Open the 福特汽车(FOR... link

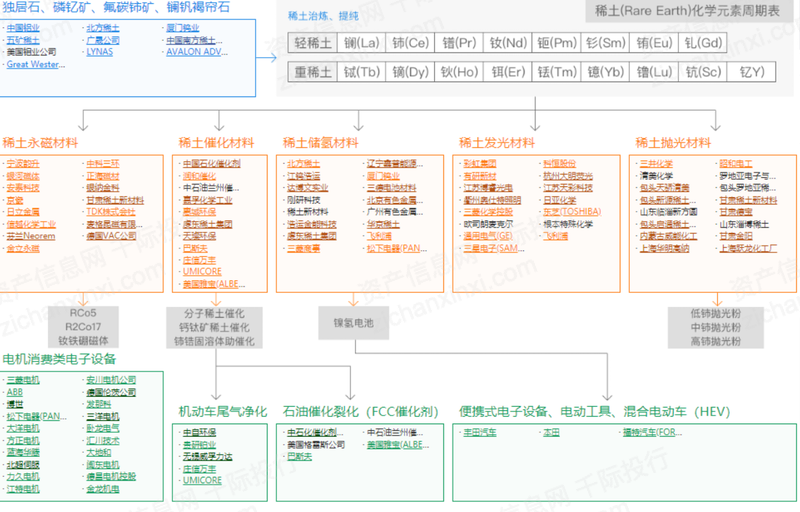[652, 432]
